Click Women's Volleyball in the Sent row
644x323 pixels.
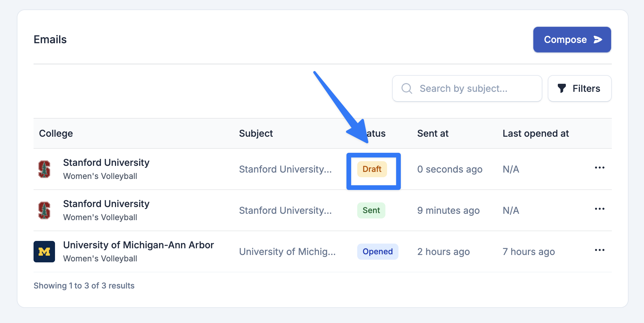point(100,217)
